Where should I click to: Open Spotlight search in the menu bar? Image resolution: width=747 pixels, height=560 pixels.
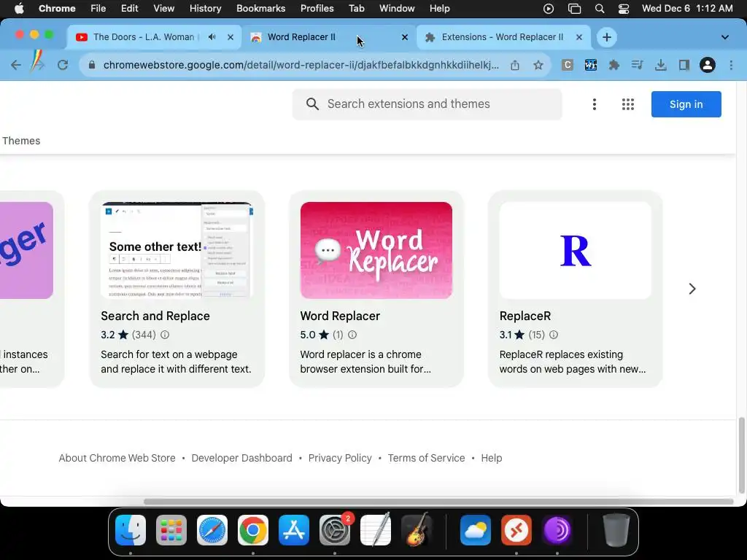coord(600,9)
